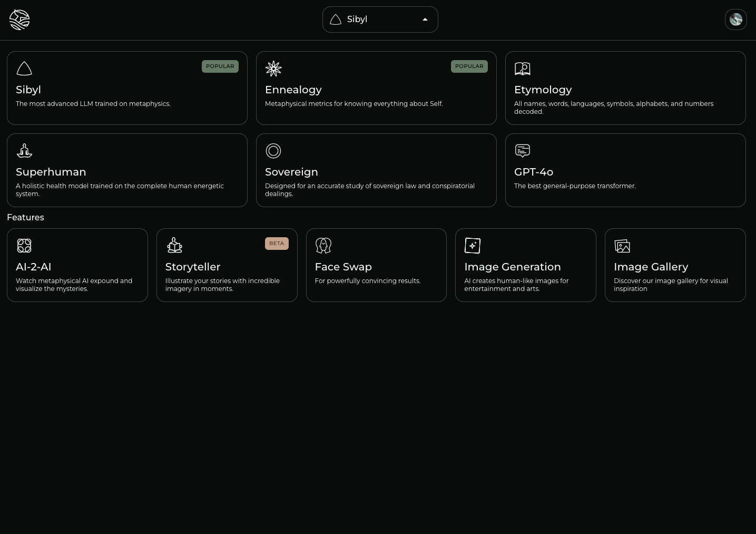
Task: Click the Image Generation sparkle picture icon
Action: point(473,246)
